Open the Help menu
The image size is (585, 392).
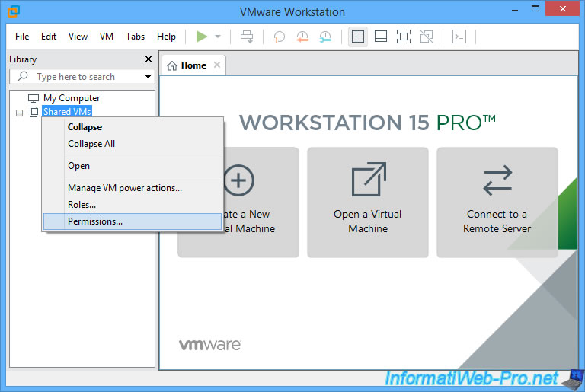pyautogui.click(x=166, y=37)
